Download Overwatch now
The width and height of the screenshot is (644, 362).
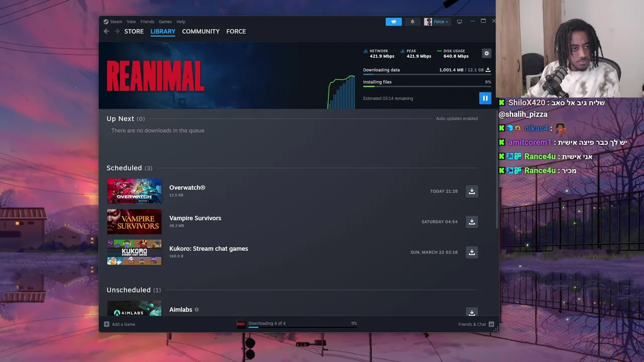click(472, 191)
